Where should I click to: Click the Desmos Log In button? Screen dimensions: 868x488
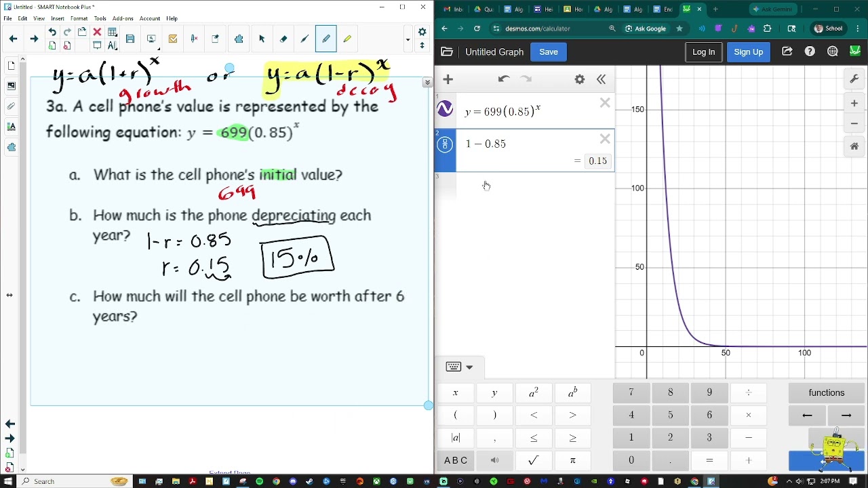tap(703, 52)
